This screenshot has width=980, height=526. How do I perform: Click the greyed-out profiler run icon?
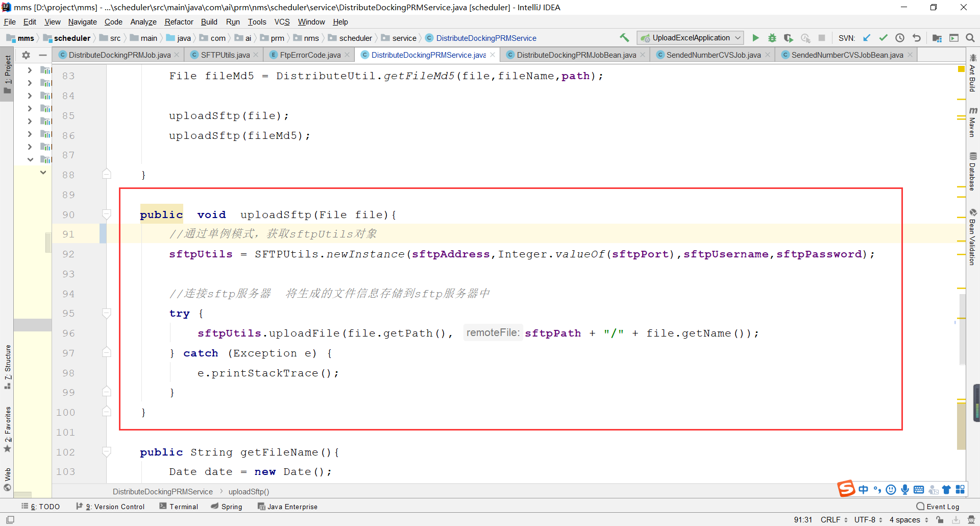[x=805, y=38]
